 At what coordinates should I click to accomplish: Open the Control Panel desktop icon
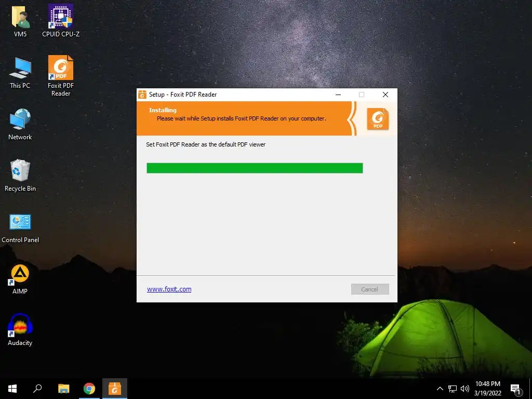(20, 228)
